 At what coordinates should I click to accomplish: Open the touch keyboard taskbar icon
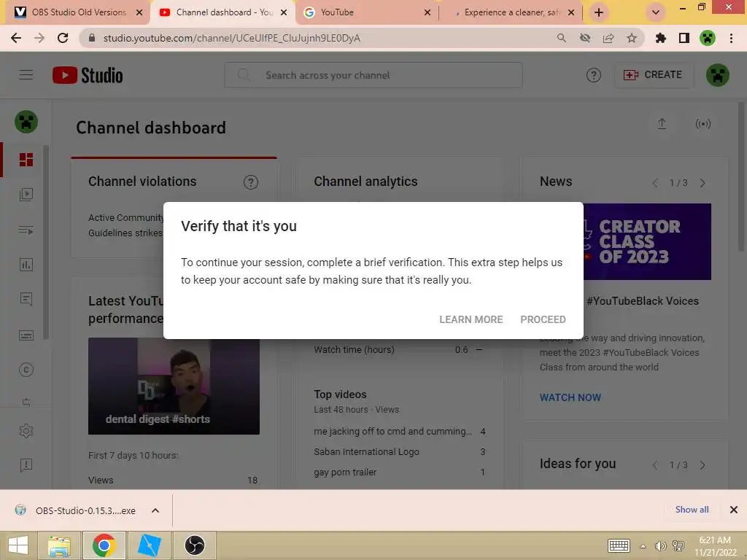coord(619,545)
